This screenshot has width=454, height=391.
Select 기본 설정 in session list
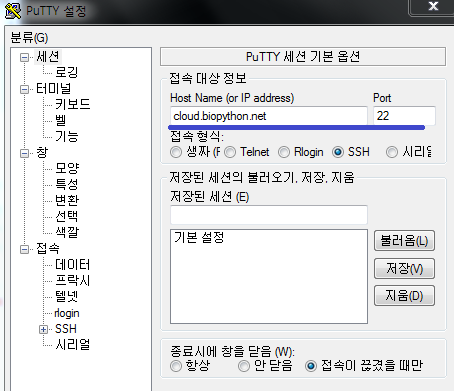click(199, 238)
